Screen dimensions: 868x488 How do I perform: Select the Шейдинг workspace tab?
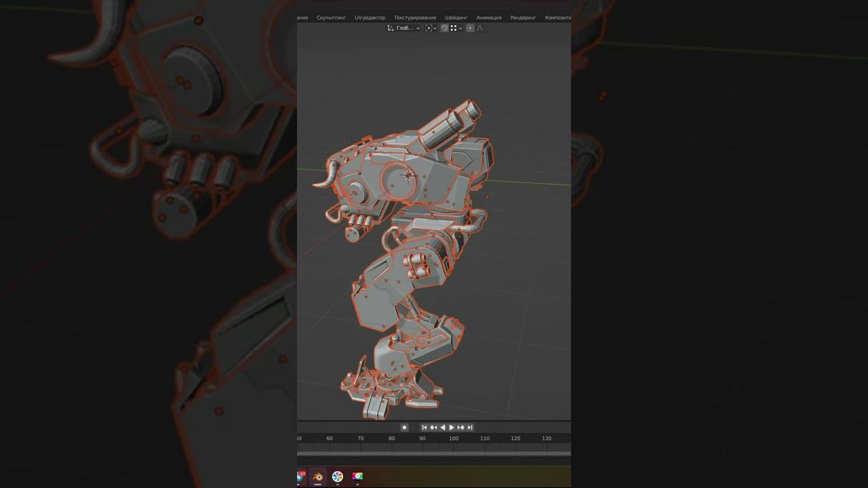[x=456, y=18]
